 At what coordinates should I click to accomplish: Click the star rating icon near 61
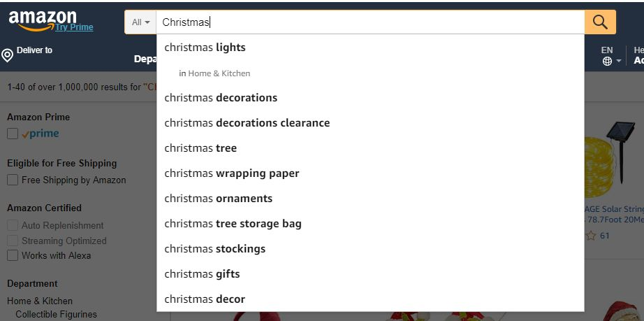click(x=591, y=236)
